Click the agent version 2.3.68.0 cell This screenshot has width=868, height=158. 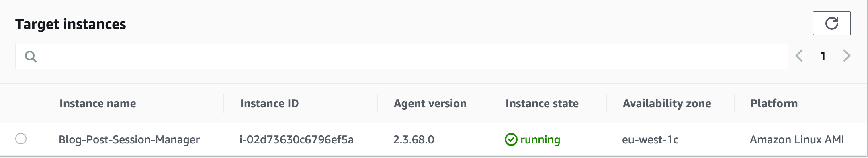click(x=414, y=140)
